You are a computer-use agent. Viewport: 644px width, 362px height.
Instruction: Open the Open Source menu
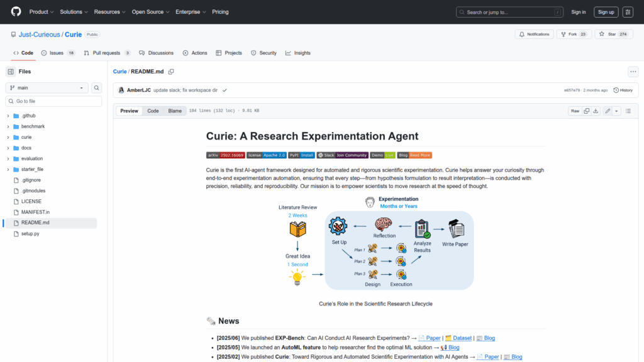[150, 12]
